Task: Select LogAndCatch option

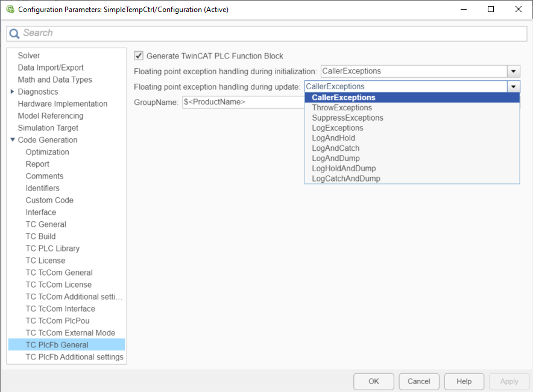Action: coord(412,148)
